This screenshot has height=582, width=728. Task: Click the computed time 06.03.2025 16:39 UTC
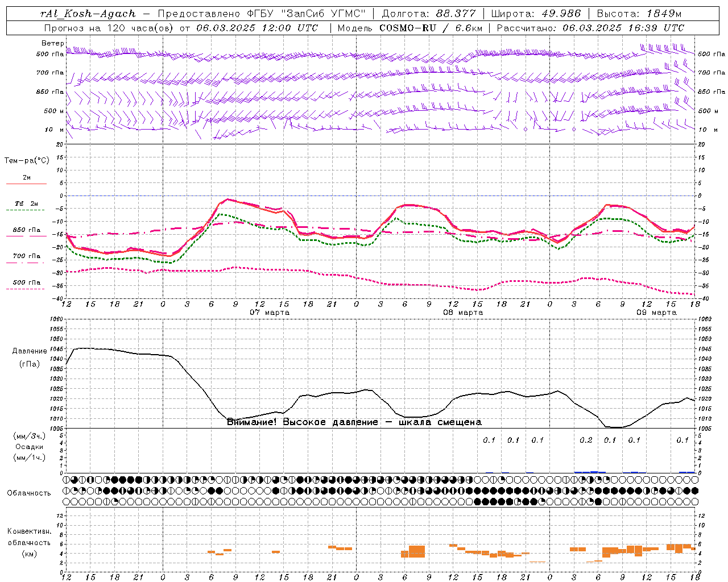[623, 28]
